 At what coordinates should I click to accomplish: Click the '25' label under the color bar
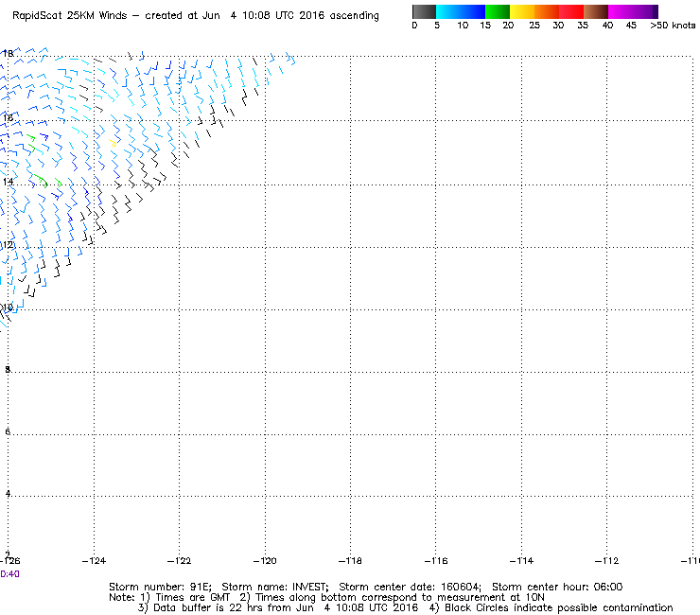(534, 26)
